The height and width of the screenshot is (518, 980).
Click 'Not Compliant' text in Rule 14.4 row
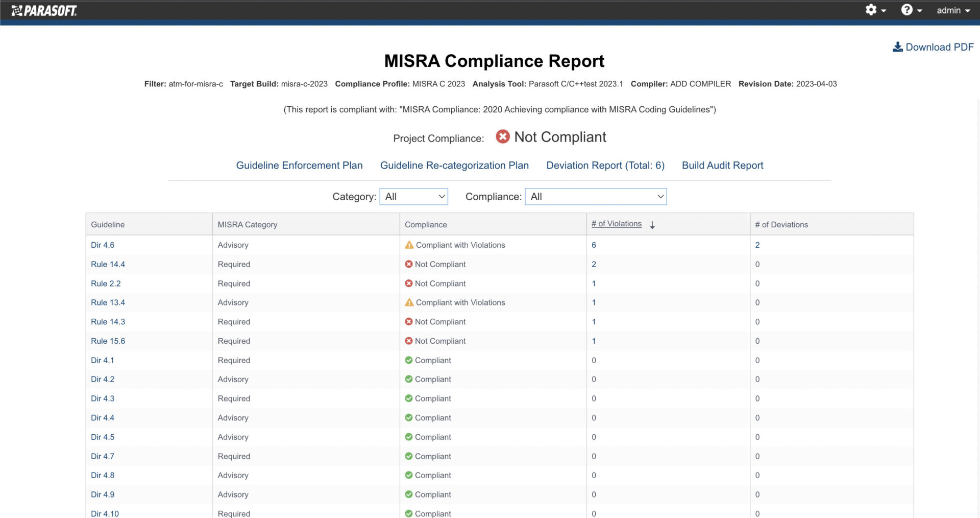[x=440, y=264]
